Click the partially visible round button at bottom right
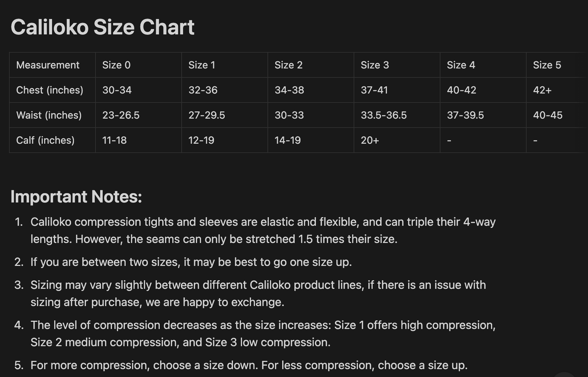 click(x=564, y=374)
